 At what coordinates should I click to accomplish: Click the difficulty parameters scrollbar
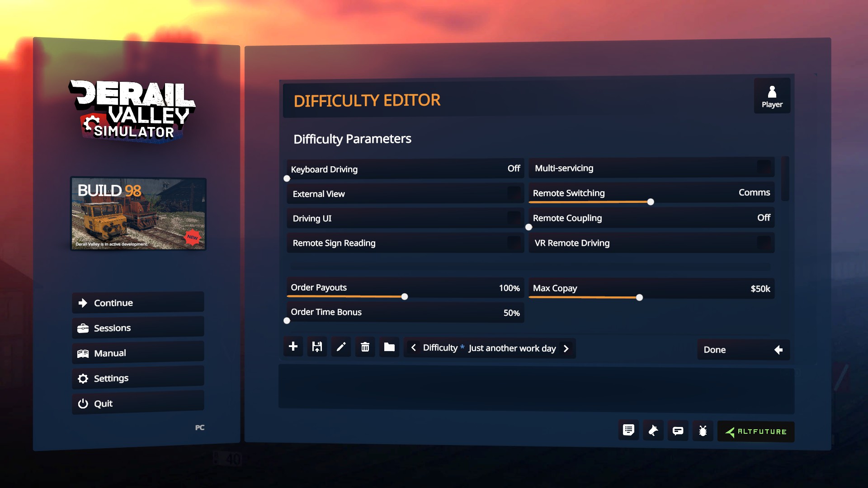tap(785, 178)
